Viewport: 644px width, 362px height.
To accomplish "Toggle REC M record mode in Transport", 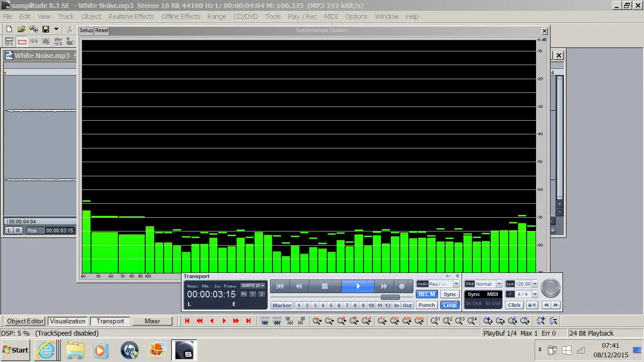I will pos(427,294).
